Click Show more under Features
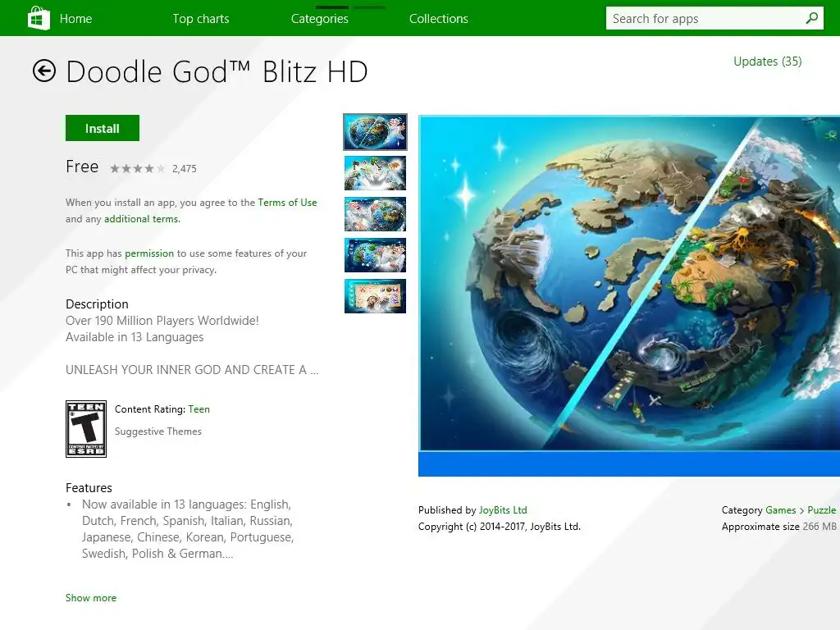Viewport: 840px width, 630px height. [90, 598]
